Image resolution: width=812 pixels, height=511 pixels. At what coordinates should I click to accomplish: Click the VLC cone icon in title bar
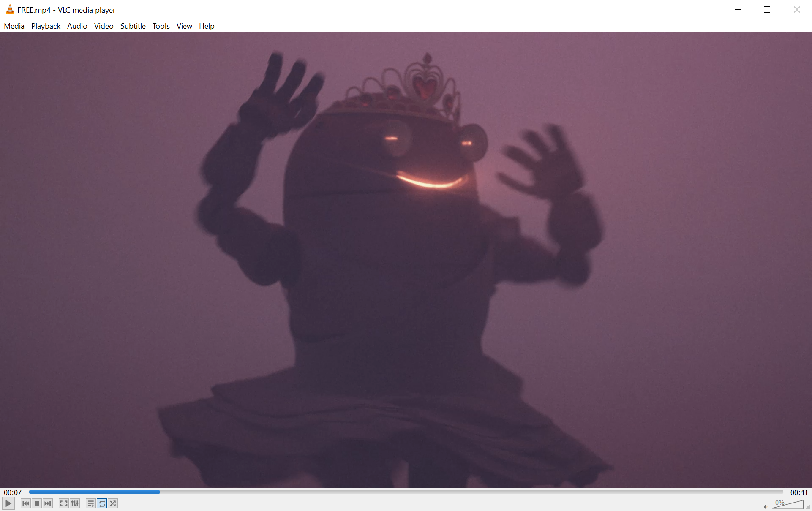(10, 9)
